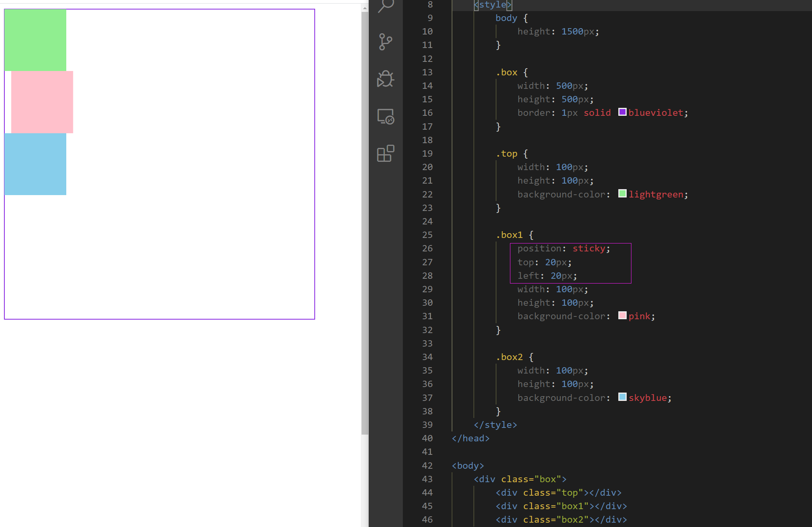
Task: Place cursor on 'position: sticky' line
Action: 564,249
